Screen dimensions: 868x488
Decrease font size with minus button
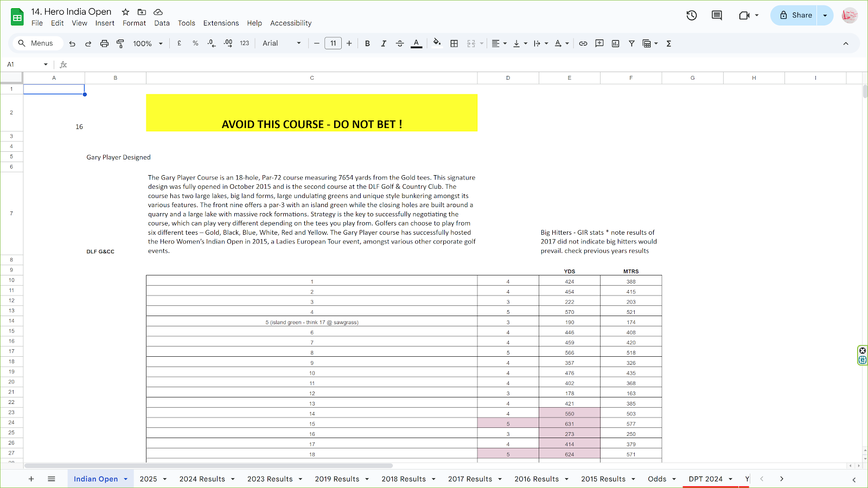pyautogui.click(x=317, y=43)
